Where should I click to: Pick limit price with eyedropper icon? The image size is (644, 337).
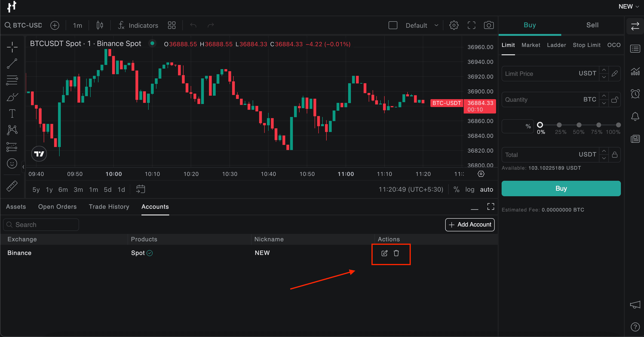tap(615, 74)
